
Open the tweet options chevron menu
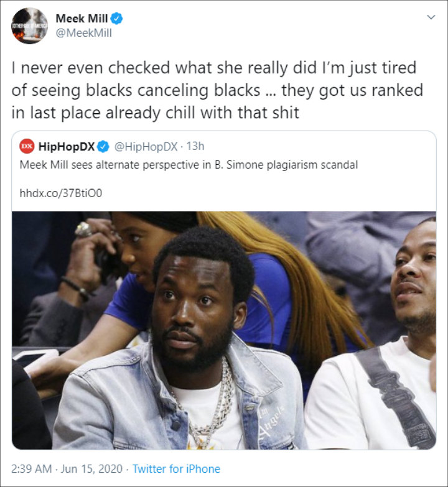pyautogui.click(x=431, y=17)
